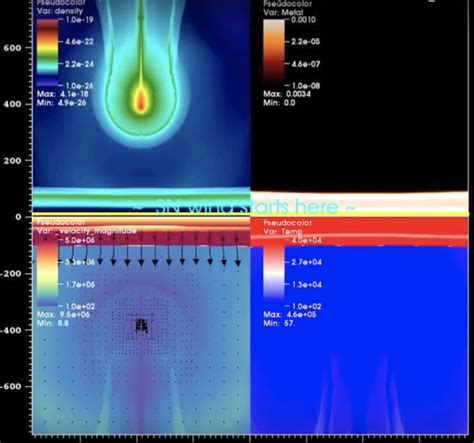
Task: Click the velocity legend's 1.0e+02 value
Action: click(x=80, y=306)
